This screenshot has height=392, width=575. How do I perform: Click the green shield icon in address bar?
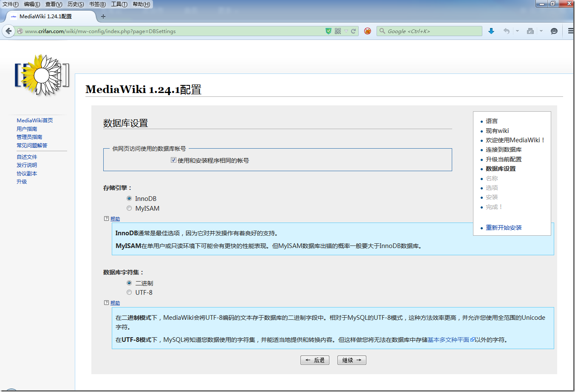[328, 31]
